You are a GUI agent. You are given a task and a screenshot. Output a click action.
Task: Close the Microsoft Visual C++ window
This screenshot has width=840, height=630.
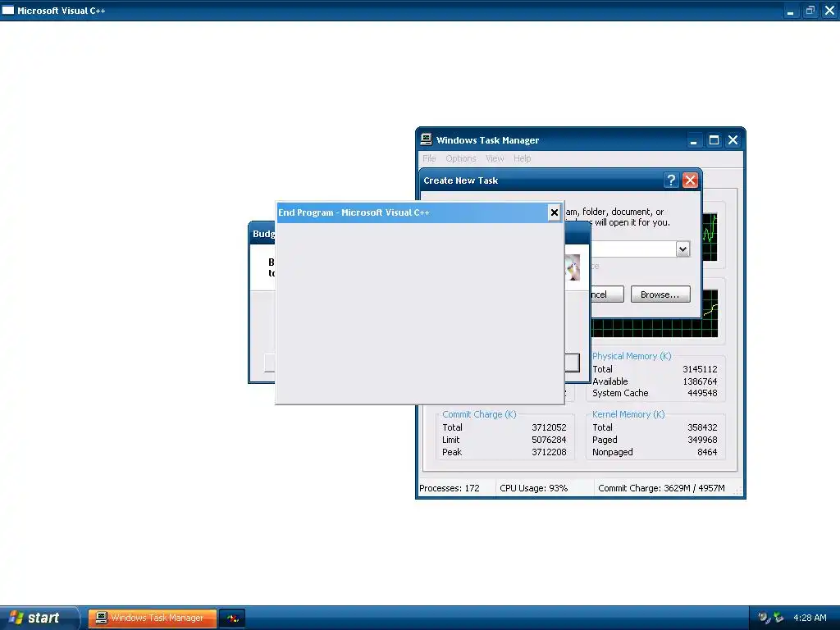coord(830,11)
